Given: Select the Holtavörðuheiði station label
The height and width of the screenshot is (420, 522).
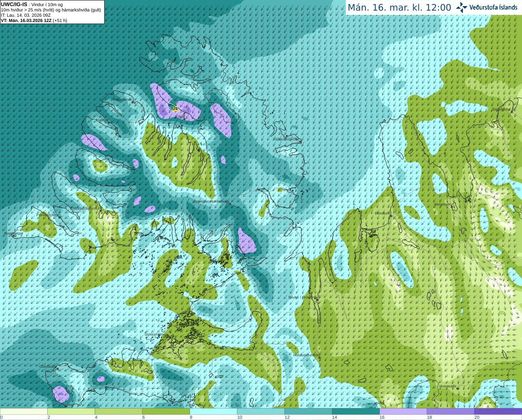Looking at the screenshot, I should (306, 355).
